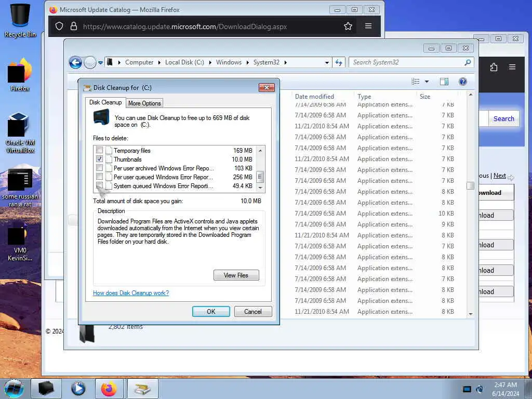Uncheck the Thumbnails checkbox
The width and height of the screenshot is (532, 399).
point(99,159)
